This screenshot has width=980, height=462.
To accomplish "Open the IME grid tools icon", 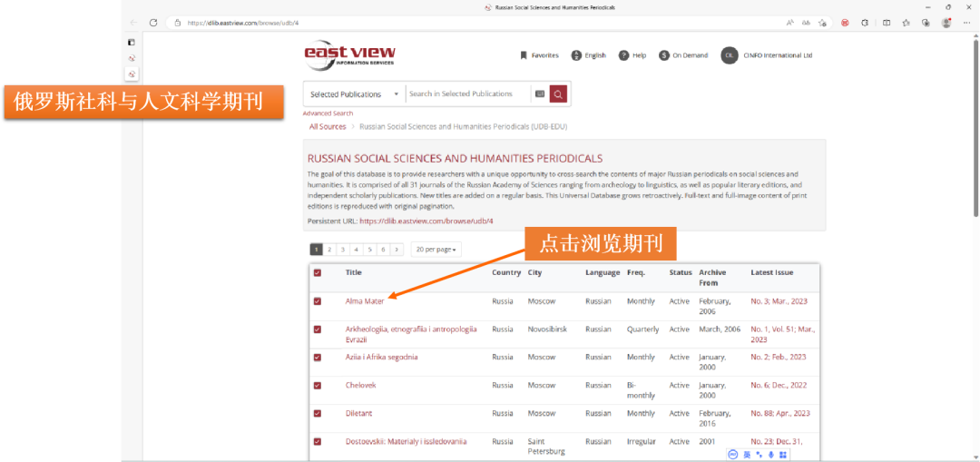I will click(x=782, y=455).
